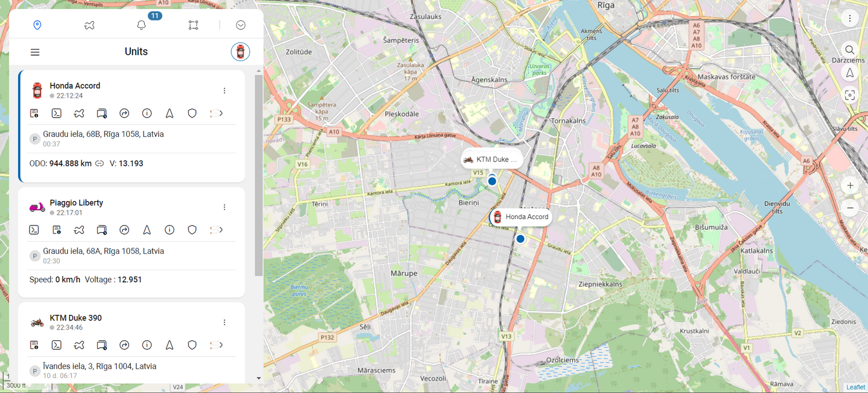Open Piaggio Liberty three-dot options menu
Viewport: 868px width, 393px height.
coord(225,208)
